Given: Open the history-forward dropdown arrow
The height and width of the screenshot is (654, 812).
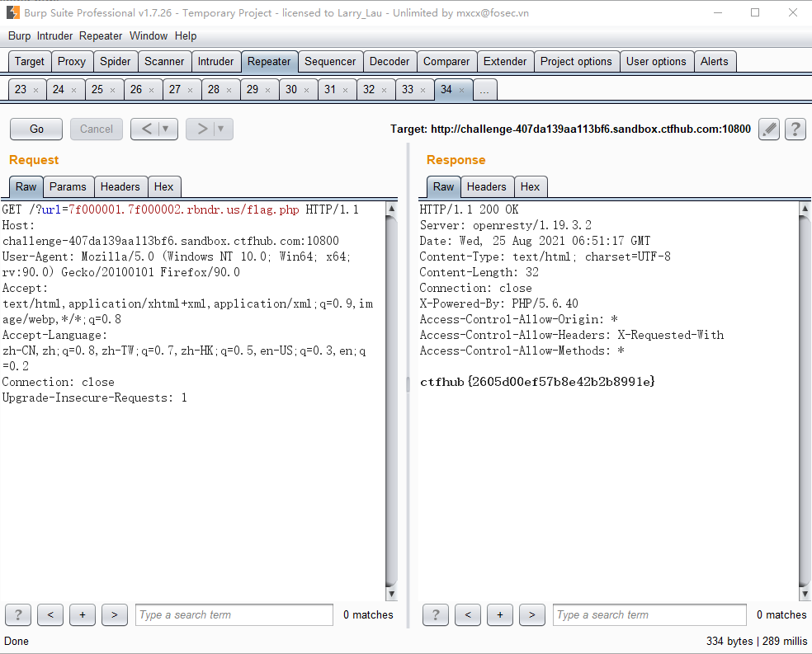Looking at the screenshot, I should point(221,129).
